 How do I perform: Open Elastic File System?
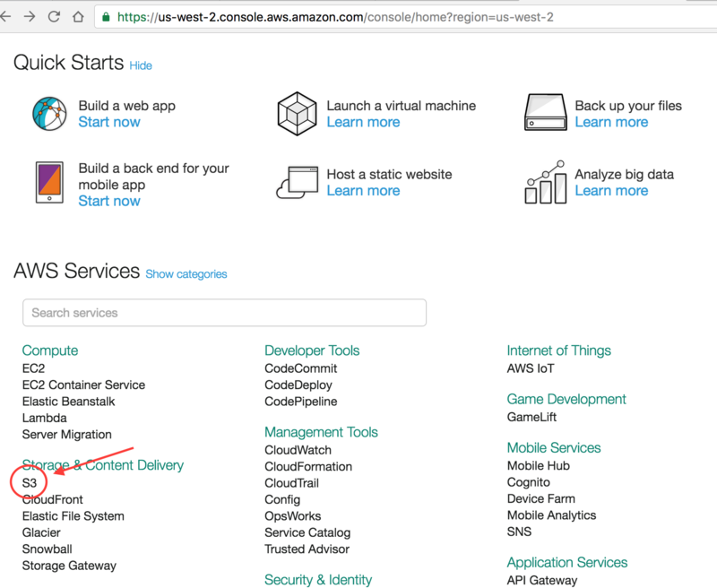[x=73, y=516]
